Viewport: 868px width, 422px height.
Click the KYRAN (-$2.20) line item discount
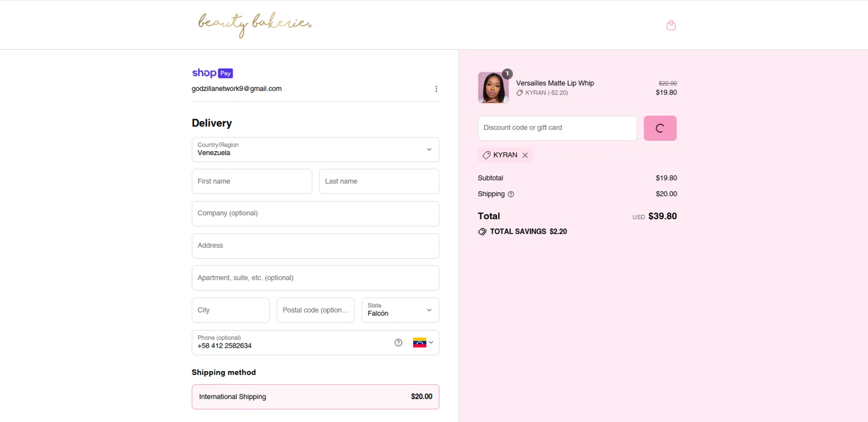click(542, 93)
